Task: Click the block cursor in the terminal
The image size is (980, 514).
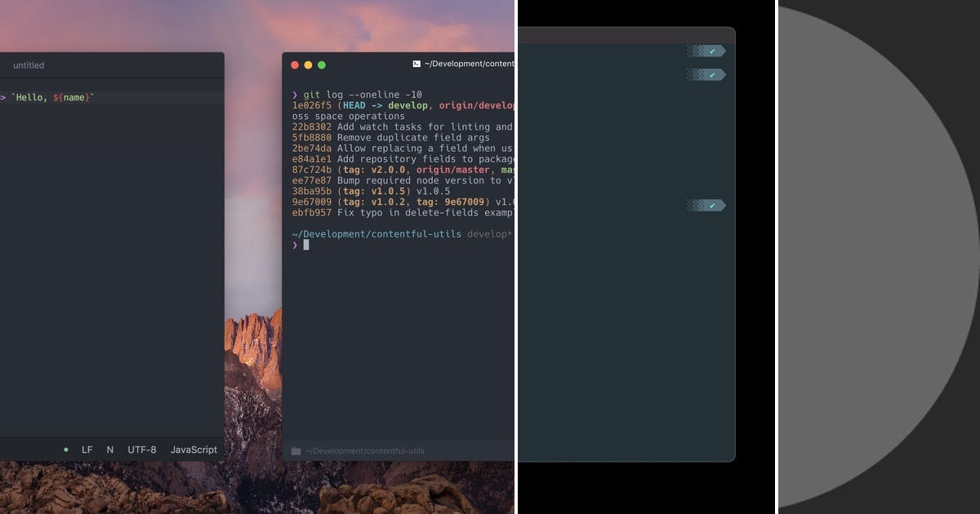Action: tap(306, 245)
